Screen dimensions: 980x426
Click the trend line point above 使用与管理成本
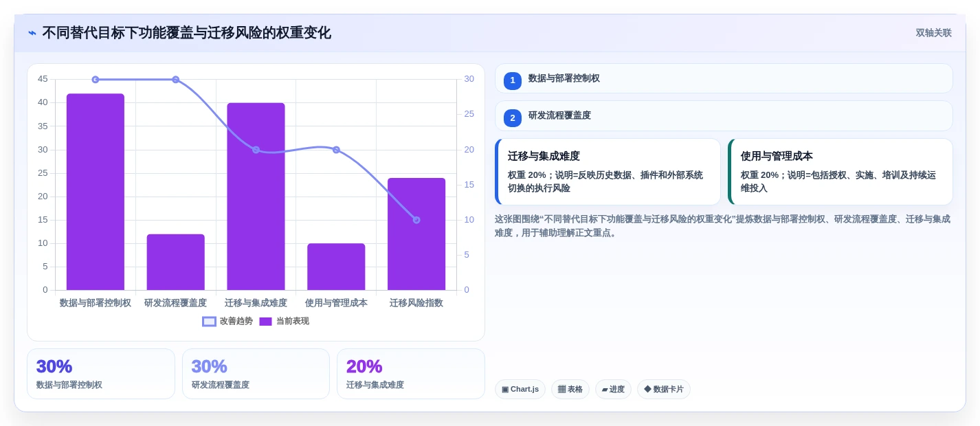[x=336, y=150]
